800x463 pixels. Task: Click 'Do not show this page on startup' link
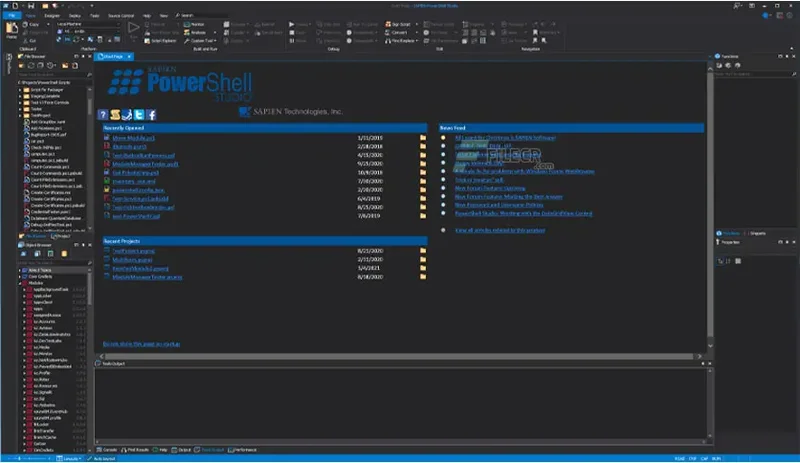coord(141,344)
